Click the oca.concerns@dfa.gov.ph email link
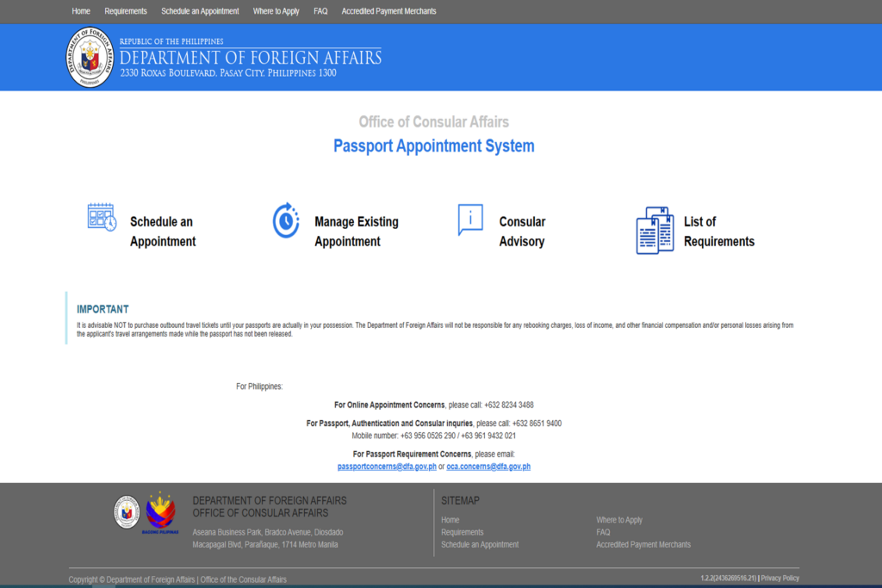Screen dimensions: 882x588 (x=488, y=467)
